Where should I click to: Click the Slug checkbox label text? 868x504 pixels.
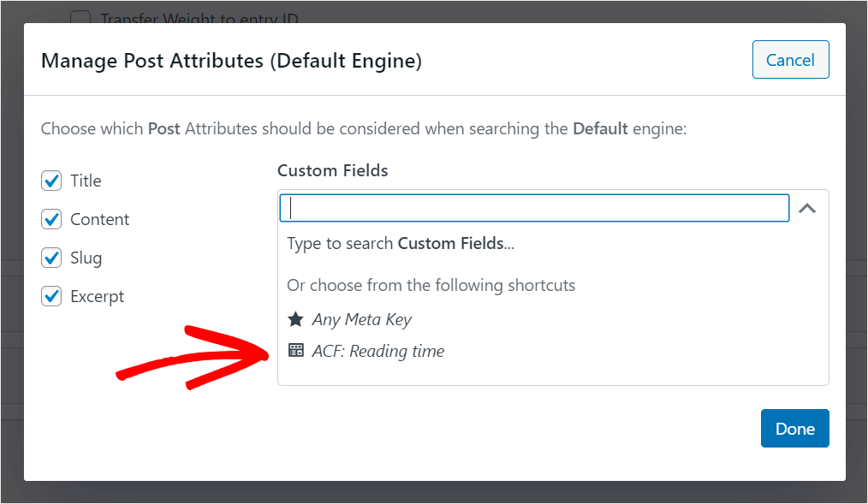(86, 258)
